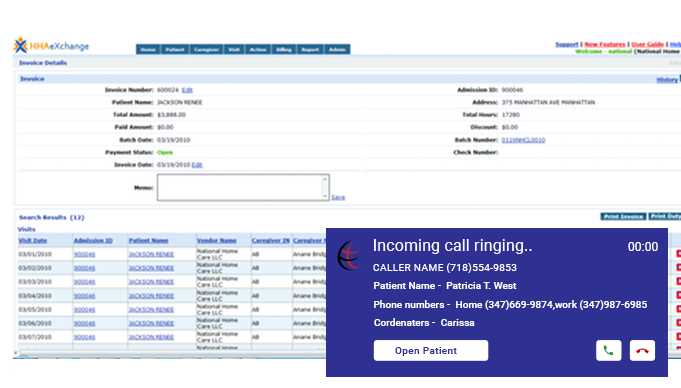Open JACKSON RENEE link on 03/05/2010 row
The width and height of the screenshot is (681, 388).
(151, 310)
